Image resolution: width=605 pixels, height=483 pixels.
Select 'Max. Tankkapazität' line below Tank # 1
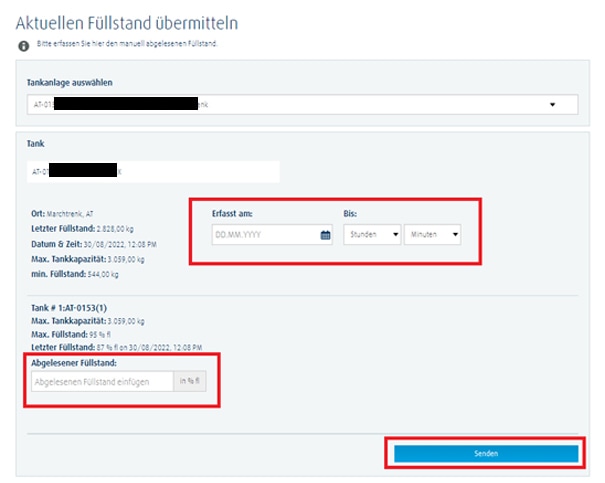88,321
